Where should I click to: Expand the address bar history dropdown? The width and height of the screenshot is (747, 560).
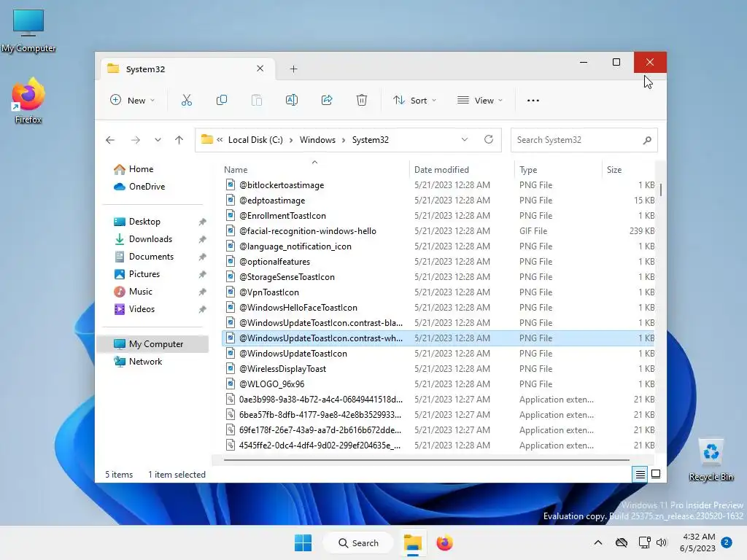tap(465, 139)
